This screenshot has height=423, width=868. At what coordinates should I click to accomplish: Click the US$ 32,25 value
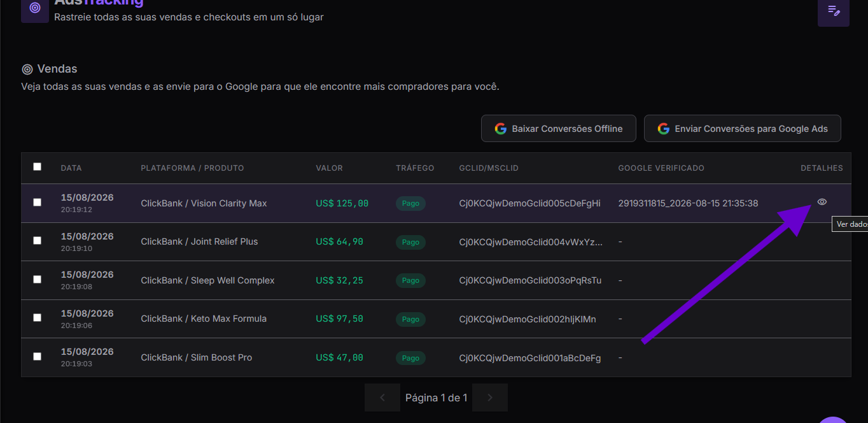[x=339, y=280]
